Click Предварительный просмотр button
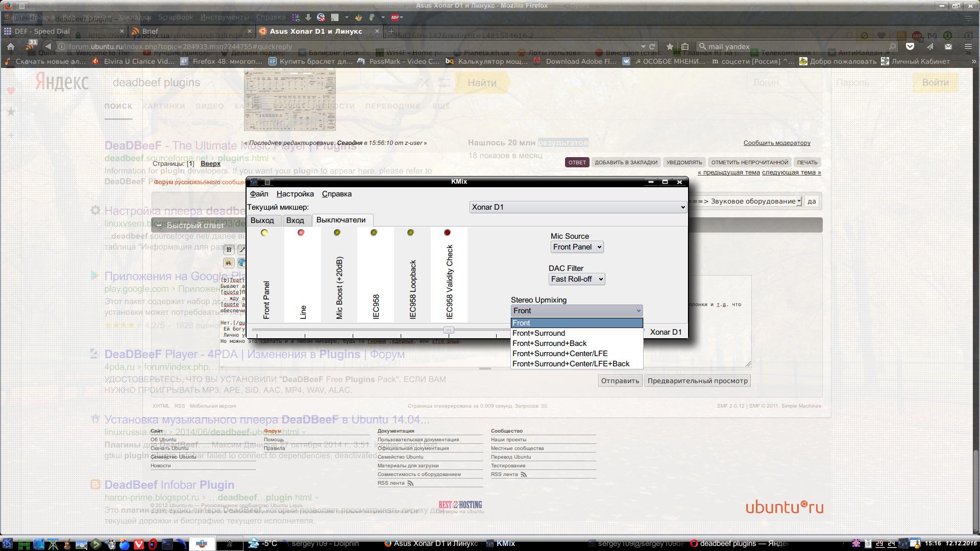Viewport: 980px width, 551px height. click(x=697, y=381)
